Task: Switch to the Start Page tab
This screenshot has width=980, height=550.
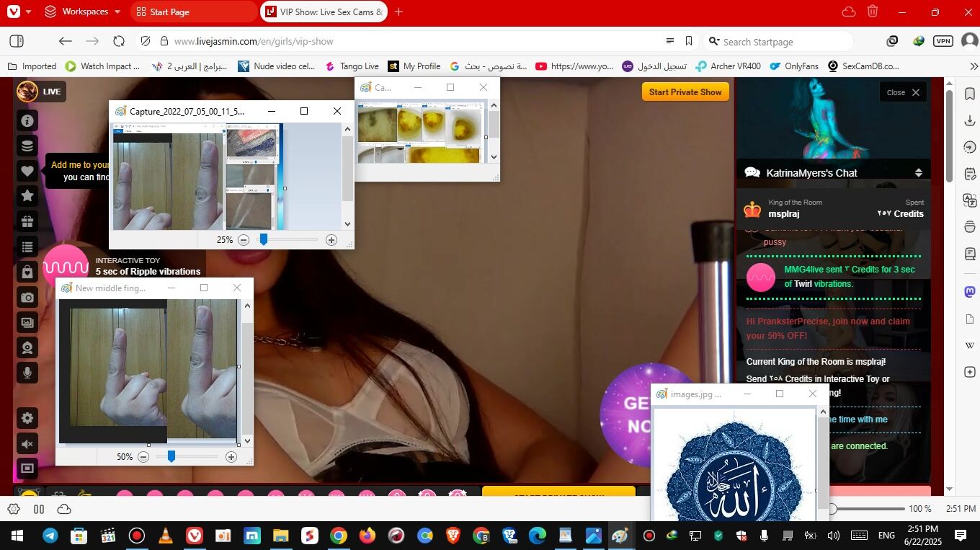Action: click(x=192, y=12)
